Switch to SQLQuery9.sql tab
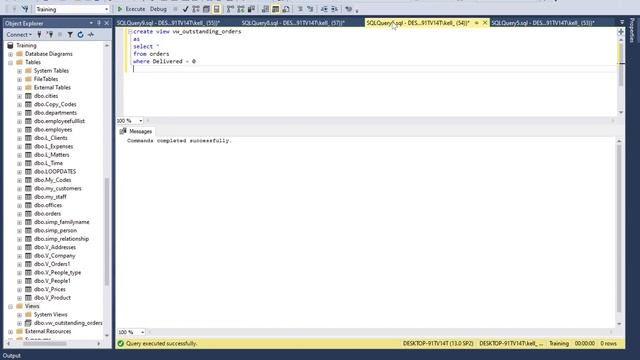The image size is (640, 360). pyautogui.click(x=169, y=23)
